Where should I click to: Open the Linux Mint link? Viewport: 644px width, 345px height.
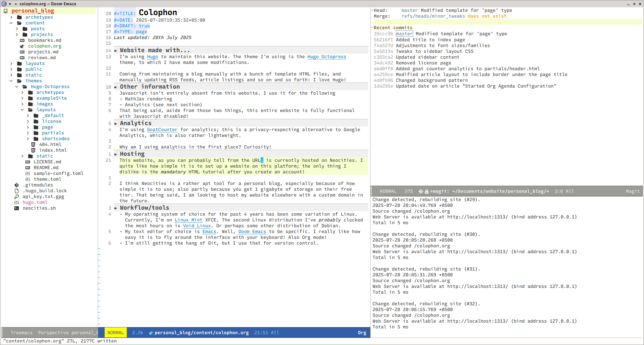[188, 220]
